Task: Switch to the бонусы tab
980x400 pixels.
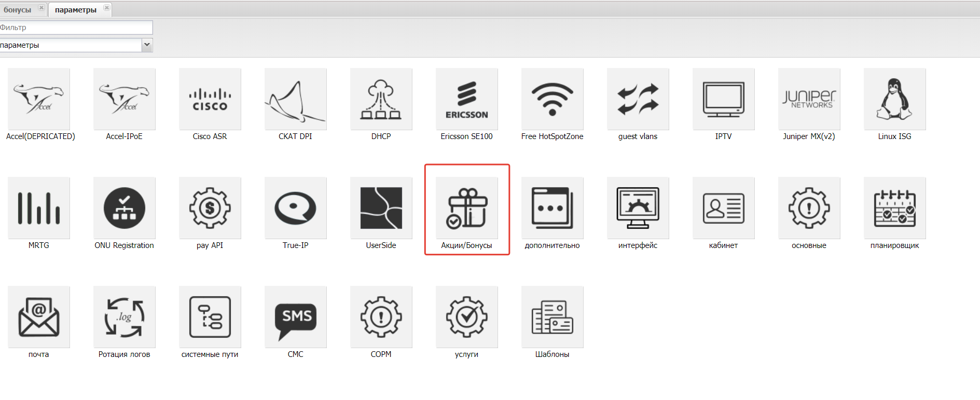Action: click(x=18, y=10)
